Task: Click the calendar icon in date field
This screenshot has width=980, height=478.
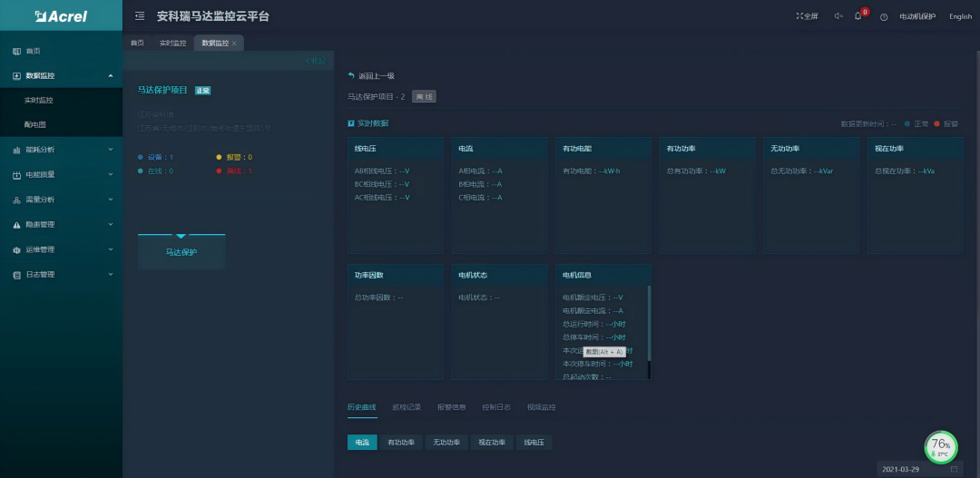Action: pos(954,469)
